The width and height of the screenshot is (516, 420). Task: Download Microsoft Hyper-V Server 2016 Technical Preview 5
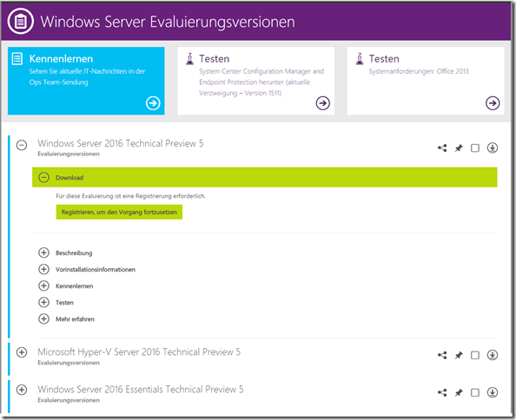coord(493,355)
